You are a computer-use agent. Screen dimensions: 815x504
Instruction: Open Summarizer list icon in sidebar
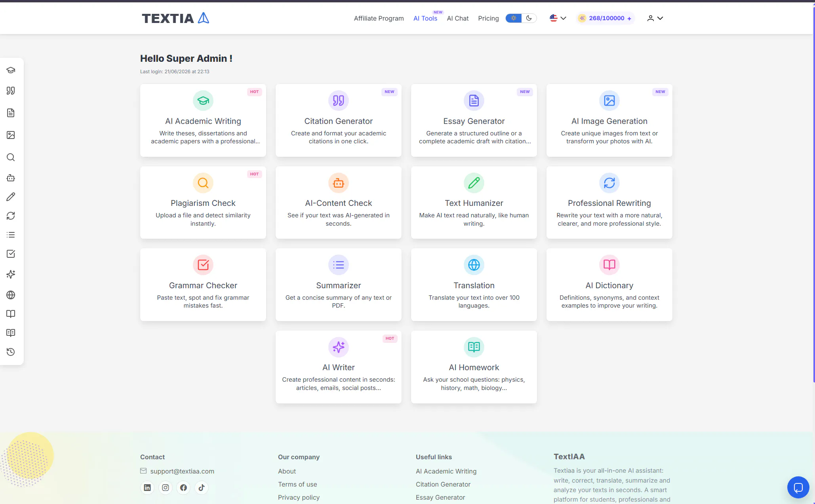tap(11, 235)
